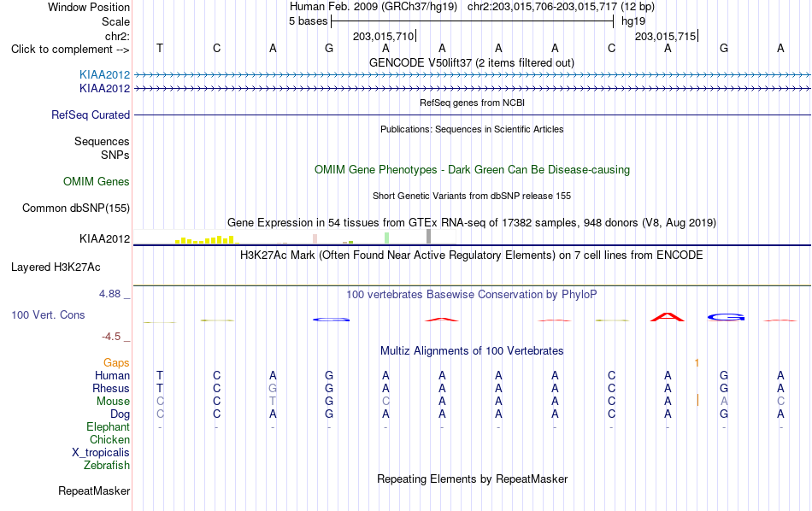
Task: Click 100 vertebrates Basewise Conservation title
Action: (471, 294)
